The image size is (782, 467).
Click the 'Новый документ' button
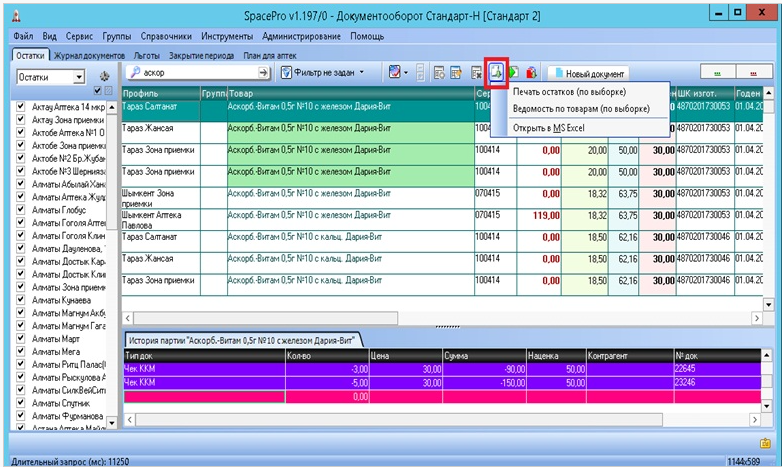coord(588,73)
